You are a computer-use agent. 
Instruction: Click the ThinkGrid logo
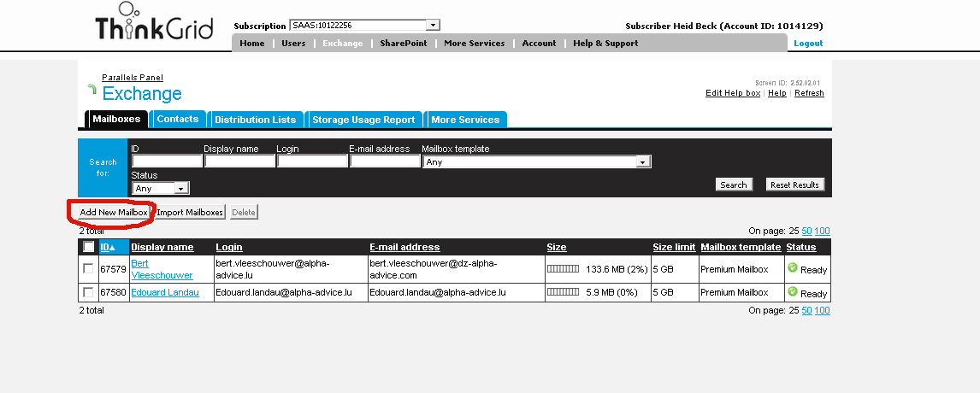(154, 22)
